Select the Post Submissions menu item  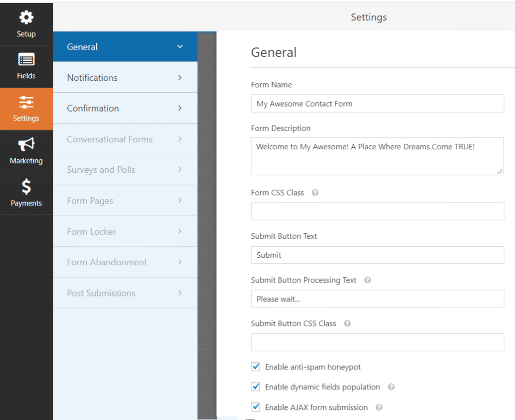125,293
